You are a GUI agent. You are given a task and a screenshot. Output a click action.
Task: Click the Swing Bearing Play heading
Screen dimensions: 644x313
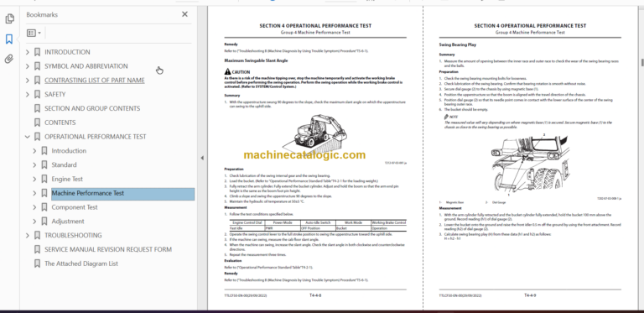click(458, 44)
